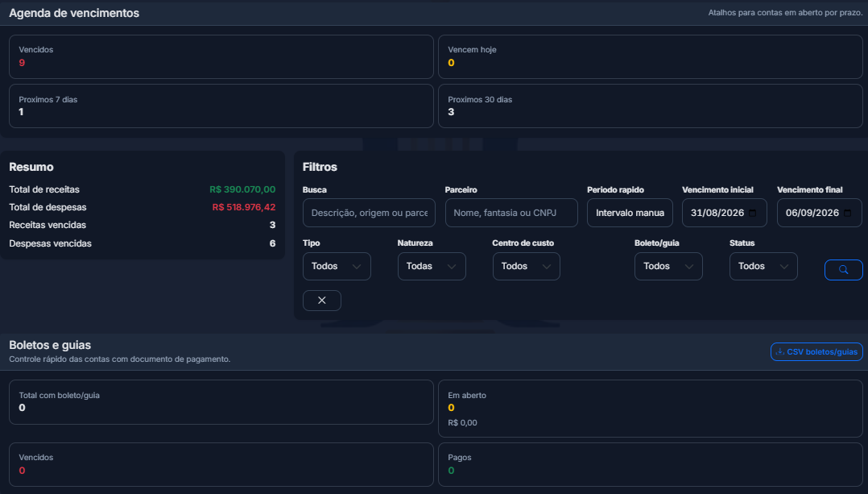Click the Receitas vencidas label
This screenshot has width=868, height=494.
pos(48,225)
